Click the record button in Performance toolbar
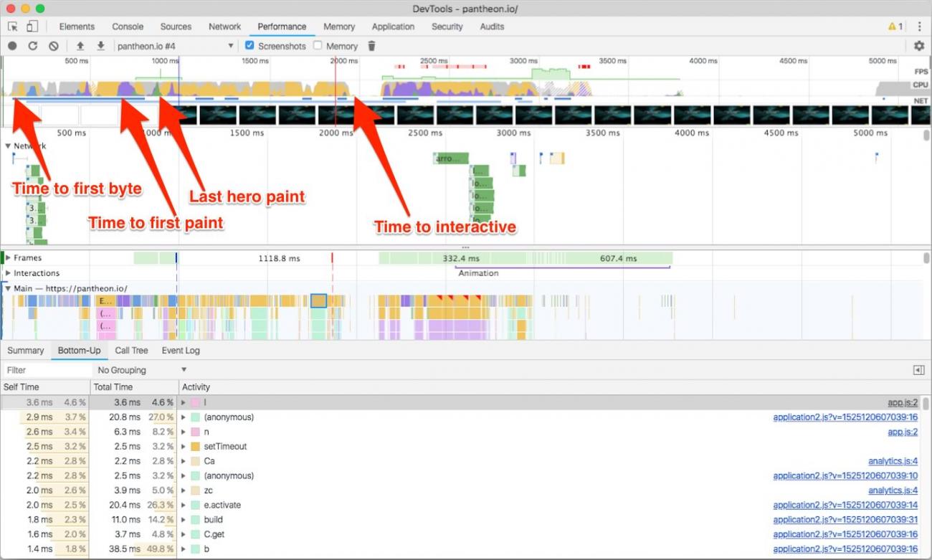 pyautogui.click(x=12, y=46)
